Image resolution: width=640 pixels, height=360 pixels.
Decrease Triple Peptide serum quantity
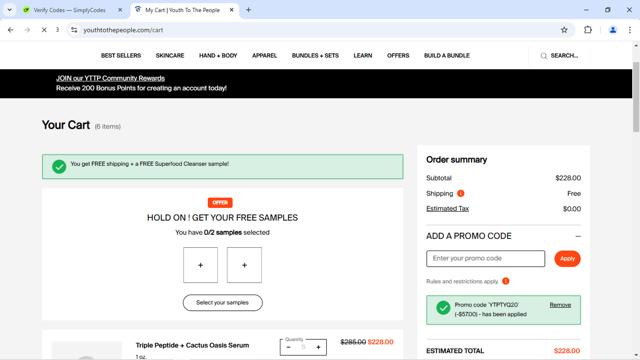[289, 347]
